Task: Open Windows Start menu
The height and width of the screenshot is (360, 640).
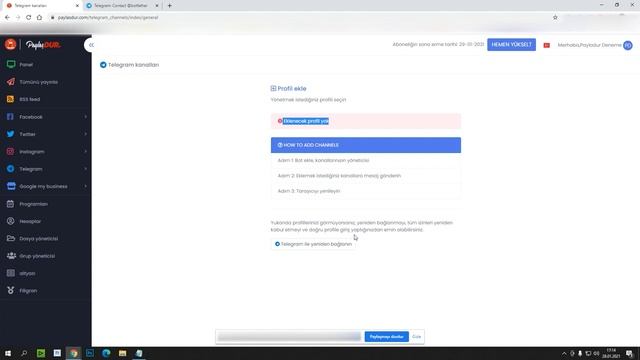Action: [8, 353]
